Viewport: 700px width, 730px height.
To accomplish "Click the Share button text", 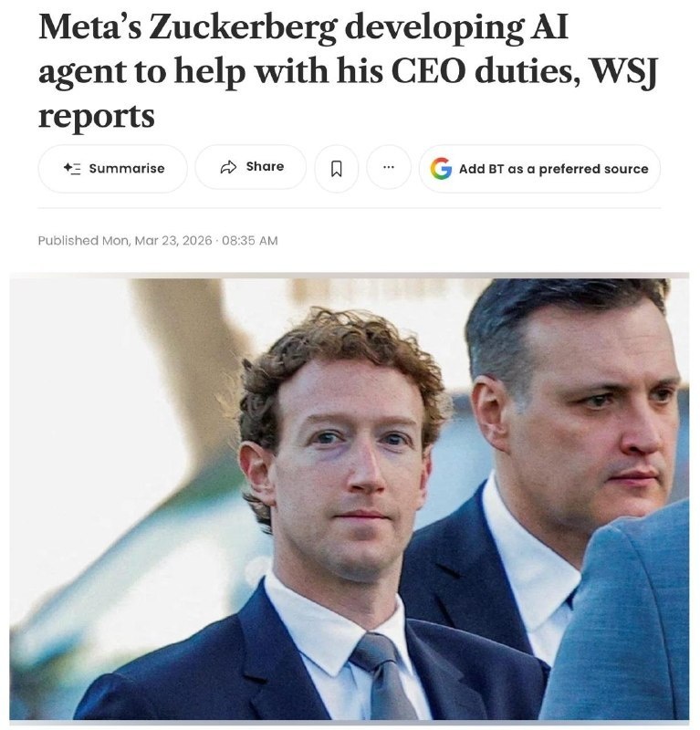I will click(x=265, y=167).
